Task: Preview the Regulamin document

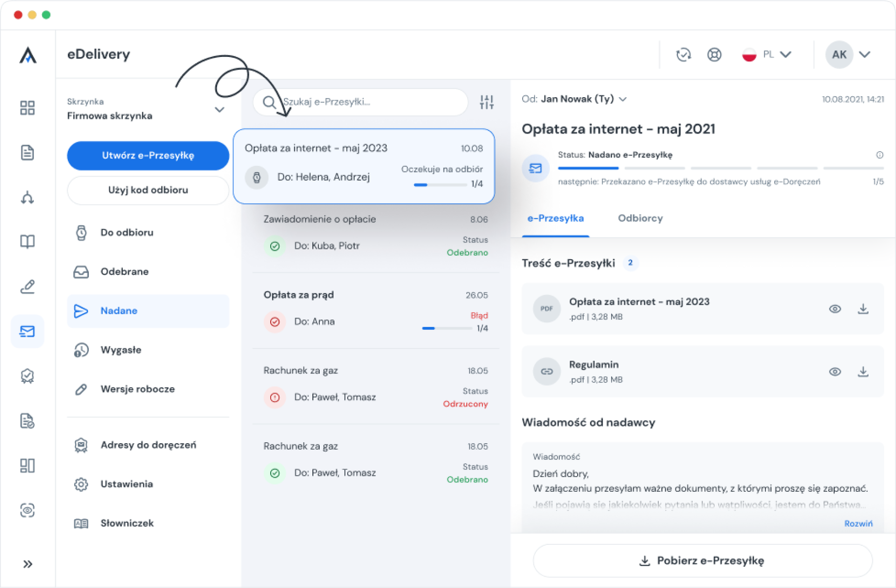Action: 835,372
